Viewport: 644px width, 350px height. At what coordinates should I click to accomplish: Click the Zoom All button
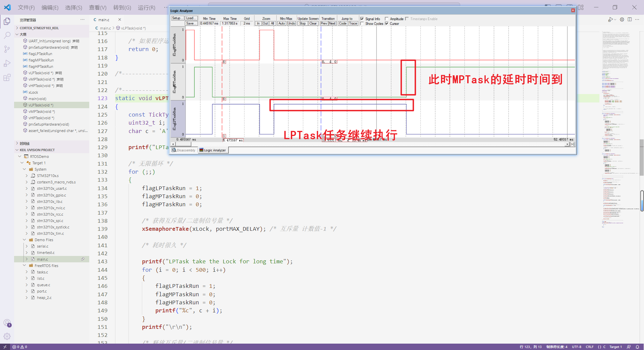coord(273,24)
